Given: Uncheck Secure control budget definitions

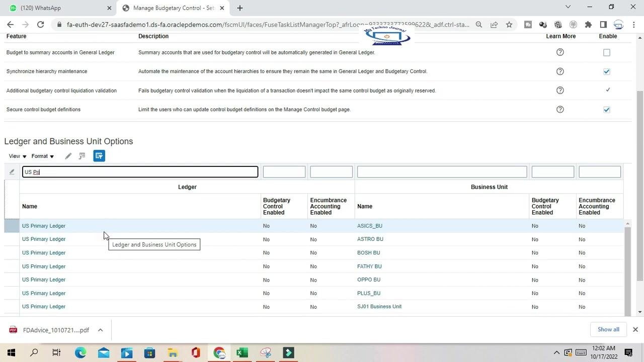Looking at the screenshot, I should click(607, 110).
